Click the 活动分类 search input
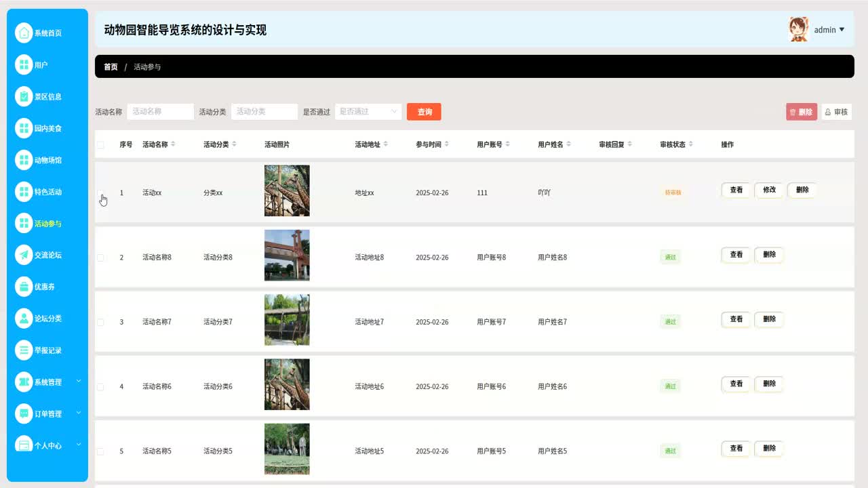This screenshot has width=868, height=488. (264, 112)
